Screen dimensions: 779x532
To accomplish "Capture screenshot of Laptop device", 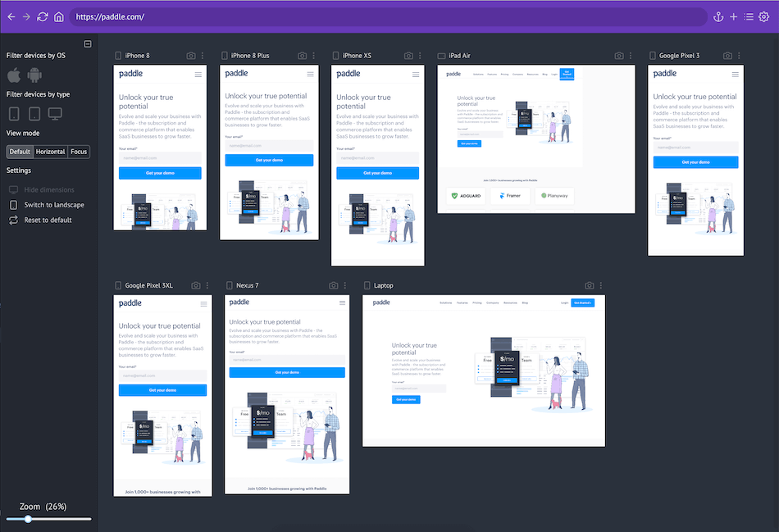I will tap(590, 285).
